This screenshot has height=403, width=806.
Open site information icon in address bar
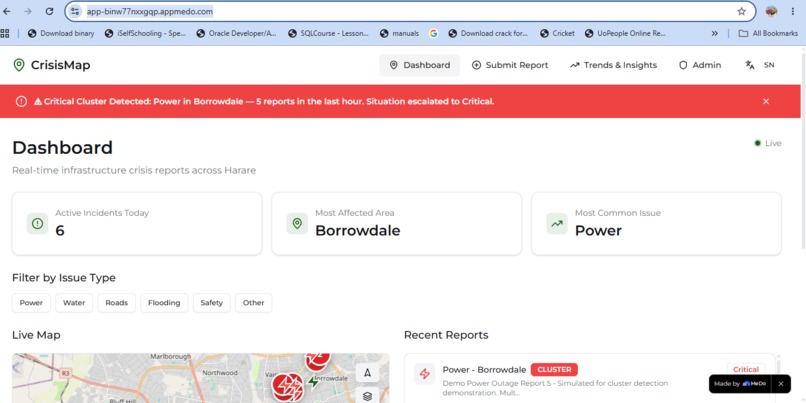[75, 11]
